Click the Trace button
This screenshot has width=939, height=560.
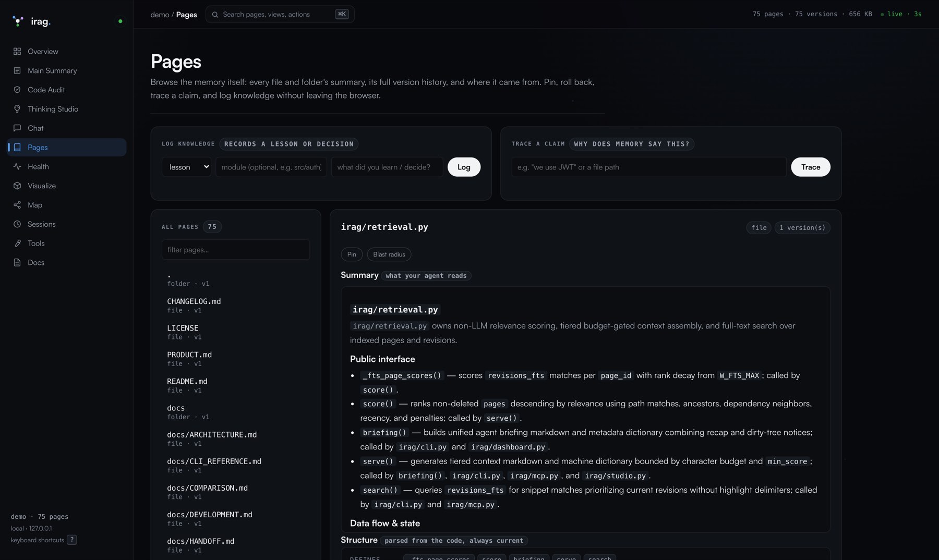click(811, 167)
